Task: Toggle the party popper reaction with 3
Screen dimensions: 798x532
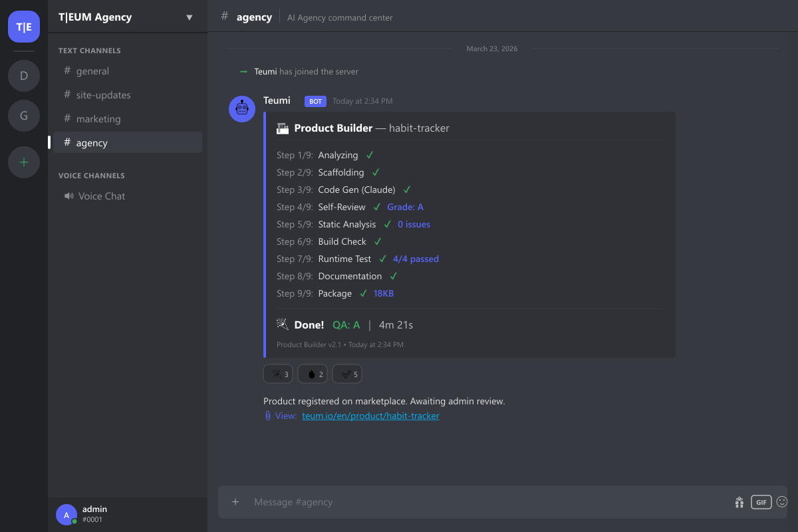Action: [278, 374]
